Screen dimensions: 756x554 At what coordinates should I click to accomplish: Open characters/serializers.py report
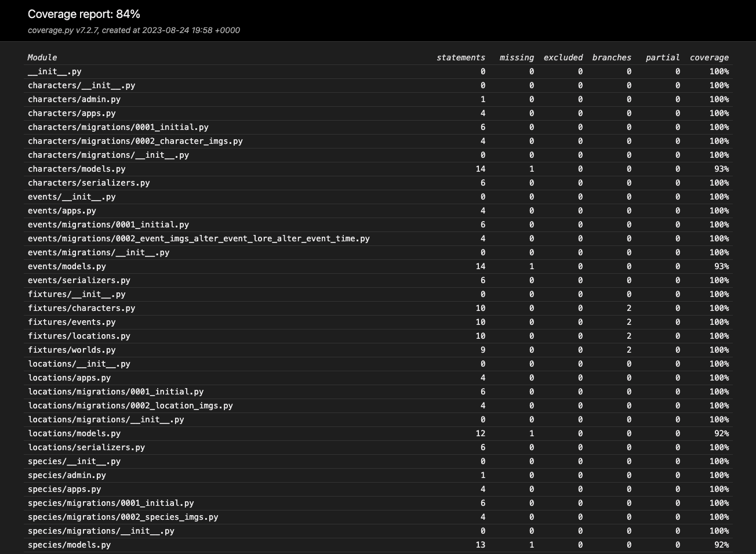pyautogui.click(x=89, y=183)
